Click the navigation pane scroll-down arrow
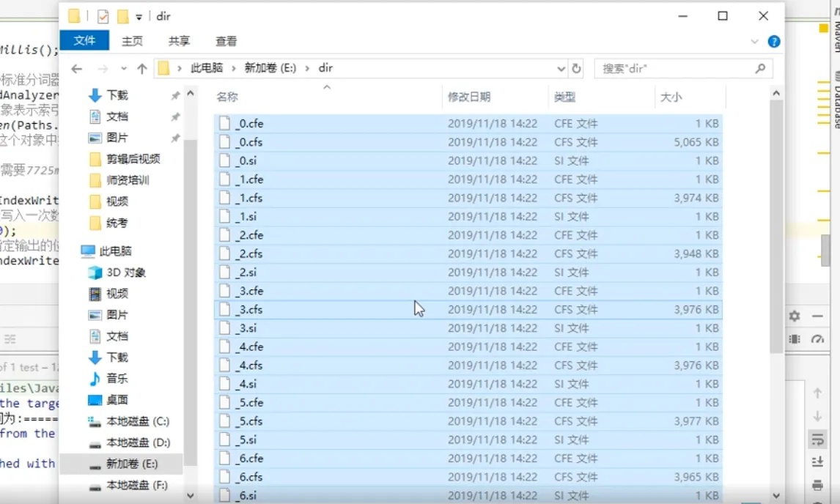The height and width of the screenshot is (504, 840). [x=190, y=495]
